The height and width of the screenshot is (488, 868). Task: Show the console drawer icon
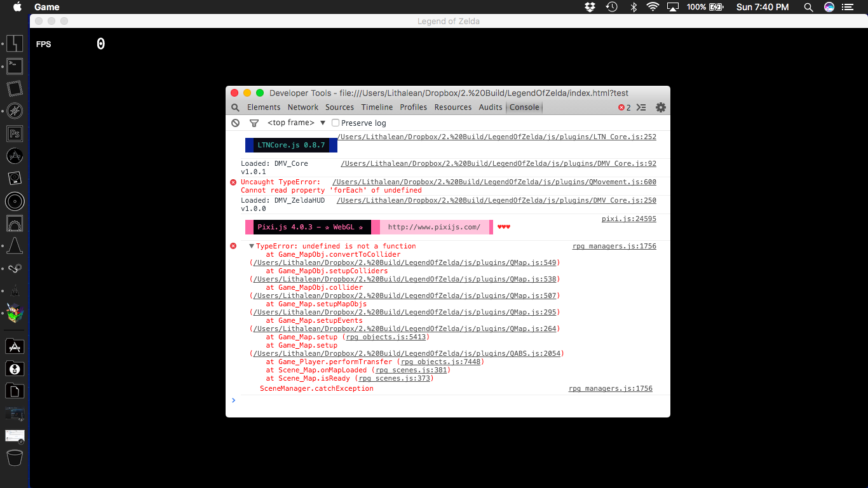pos(641,107)
